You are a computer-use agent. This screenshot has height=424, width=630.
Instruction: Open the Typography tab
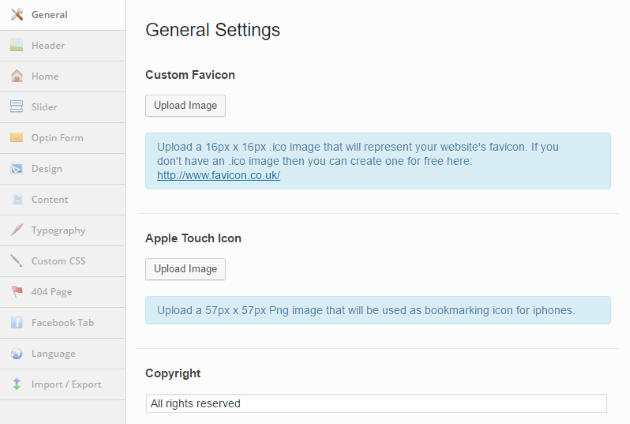pyautogui.click(x=63, y=230)
